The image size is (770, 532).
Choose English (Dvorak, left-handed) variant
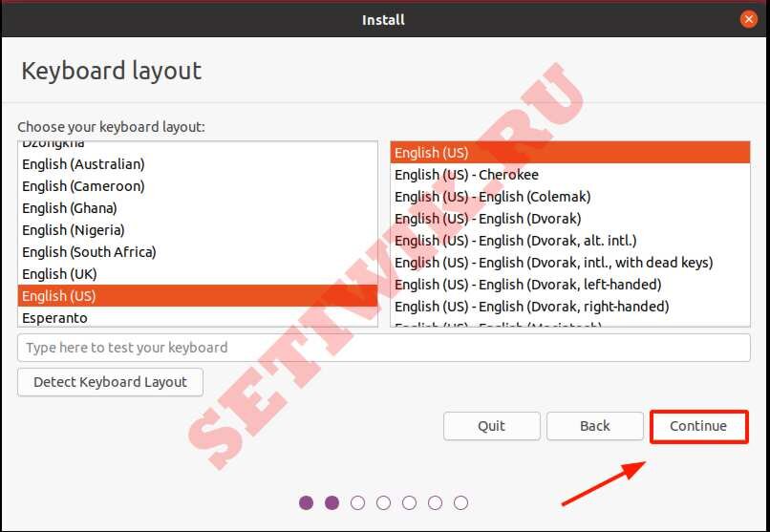click(570, 285)
